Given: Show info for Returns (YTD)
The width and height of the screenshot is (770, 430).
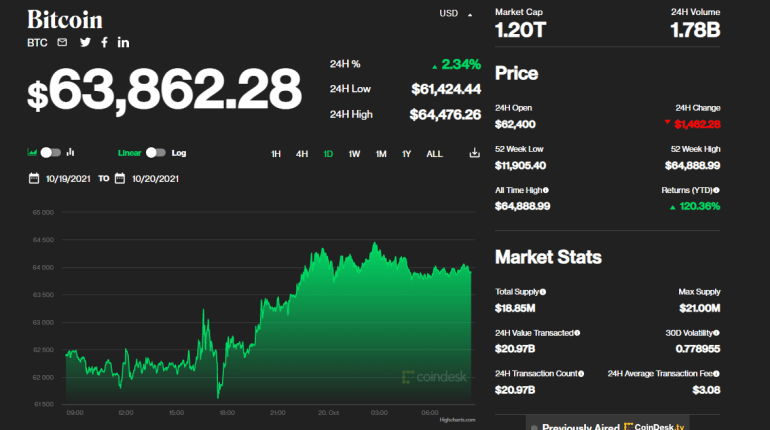Looking at the screenshot, I should [715, 190].
